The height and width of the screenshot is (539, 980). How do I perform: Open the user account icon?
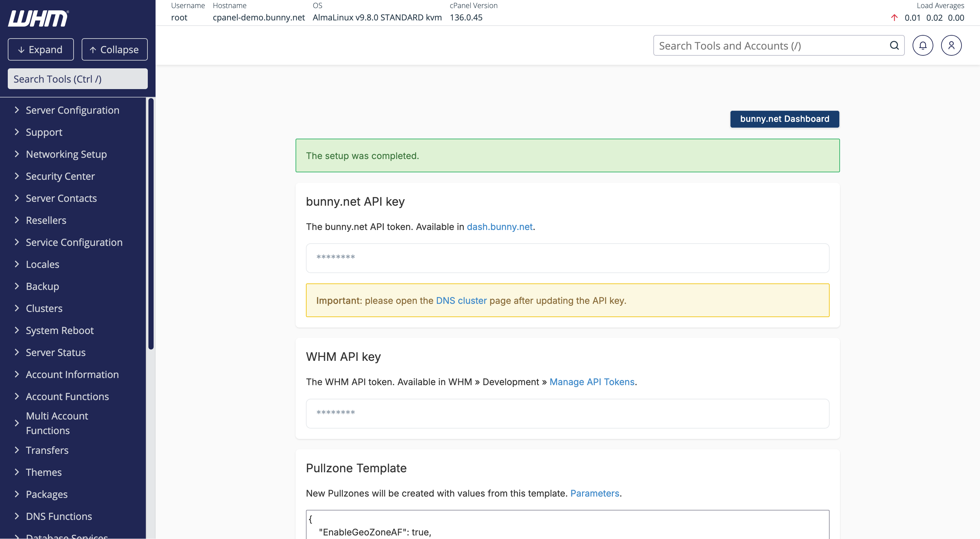pyautogui.click(x=951, y=46)
